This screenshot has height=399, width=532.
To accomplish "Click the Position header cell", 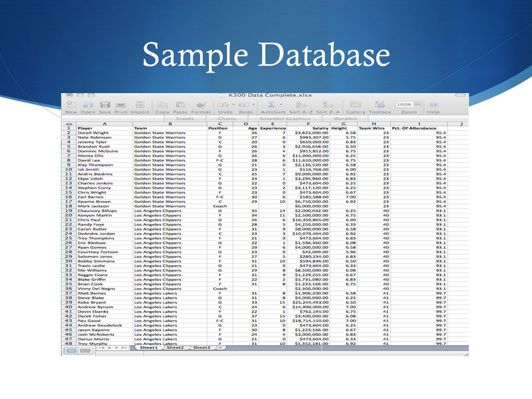I will pos(220,128).
